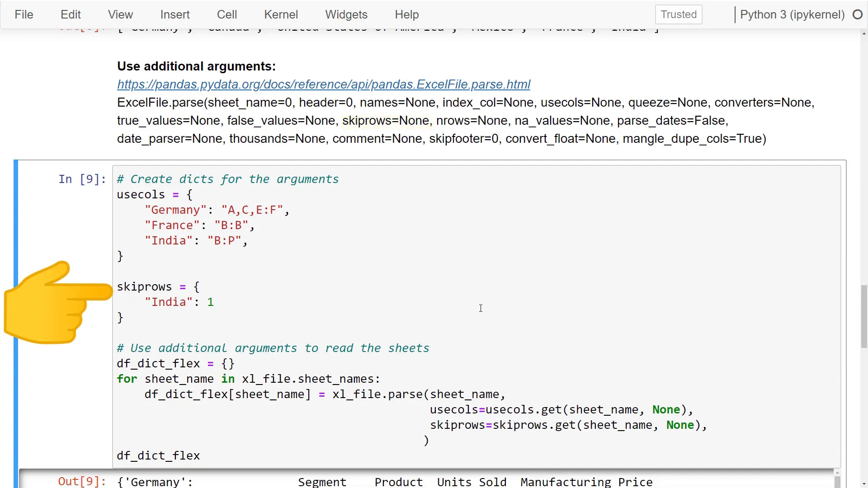Open the Edit menu
Viewport: 868px width, 488px height.
pos(71,14)
